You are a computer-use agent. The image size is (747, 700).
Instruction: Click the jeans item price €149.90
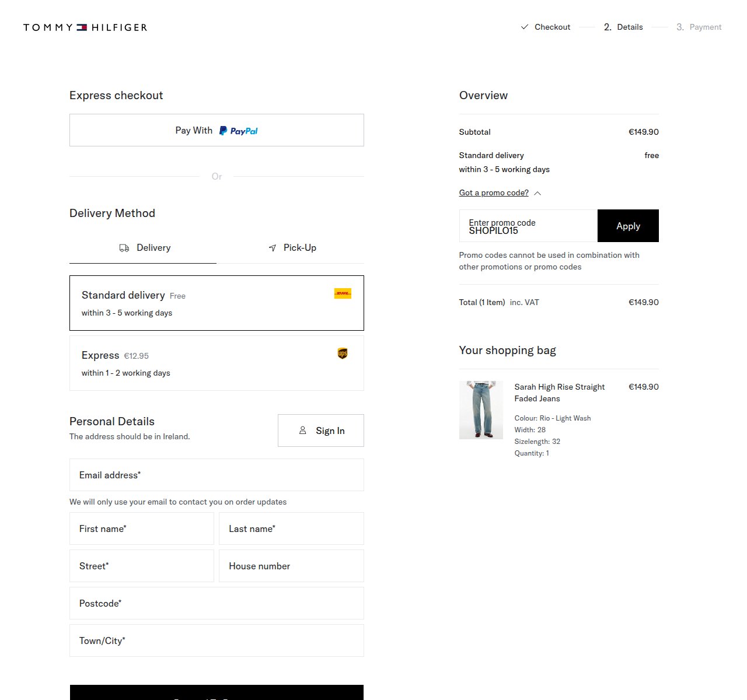pos(643,387)
